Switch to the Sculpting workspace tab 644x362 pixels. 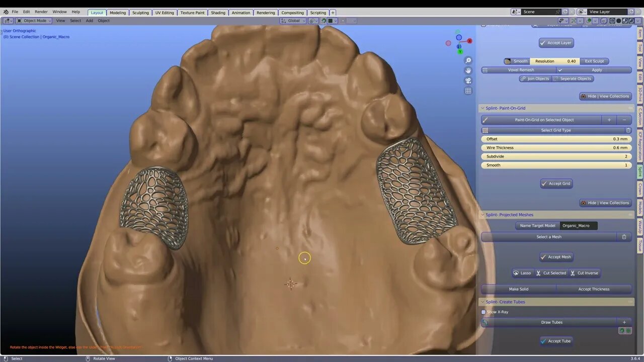(140, 13)
